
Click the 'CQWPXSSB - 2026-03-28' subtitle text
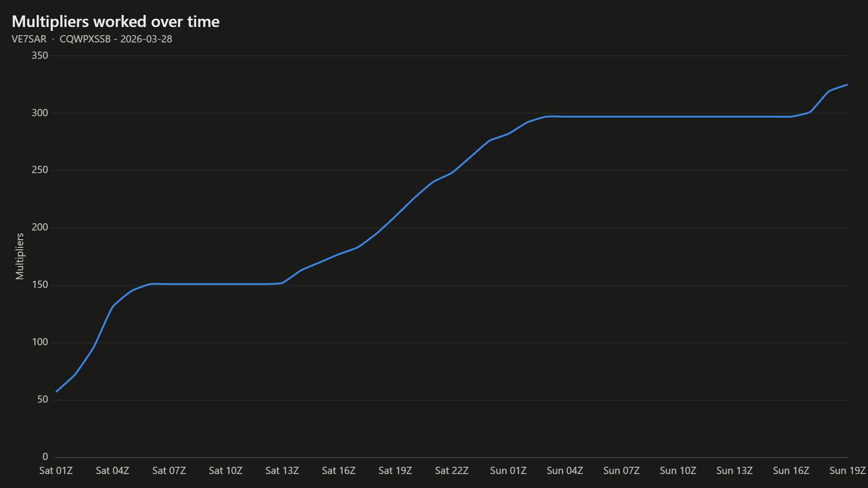[116, 39]
